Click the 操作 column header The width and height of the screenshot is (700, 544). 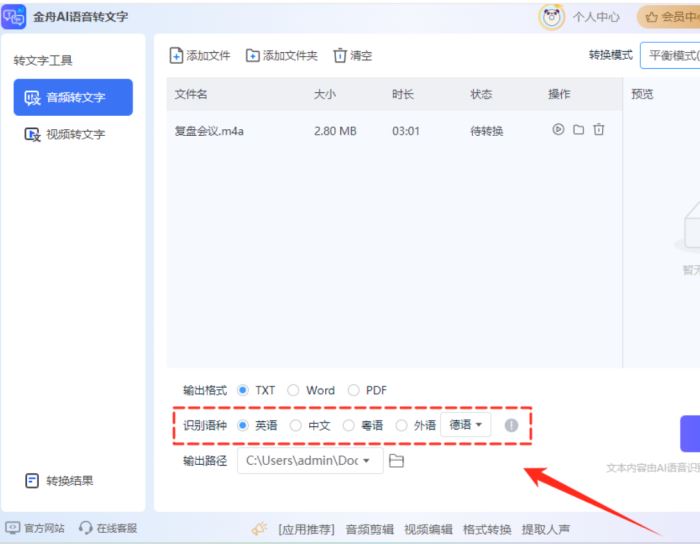coord(559,94)
